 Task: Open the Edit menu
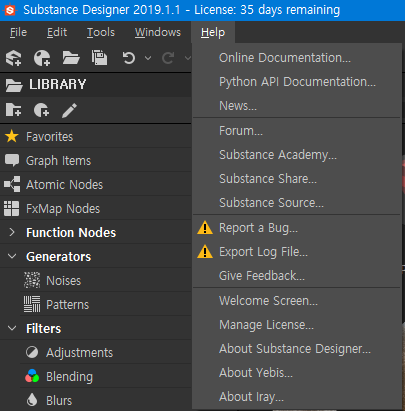click(57, 32)
